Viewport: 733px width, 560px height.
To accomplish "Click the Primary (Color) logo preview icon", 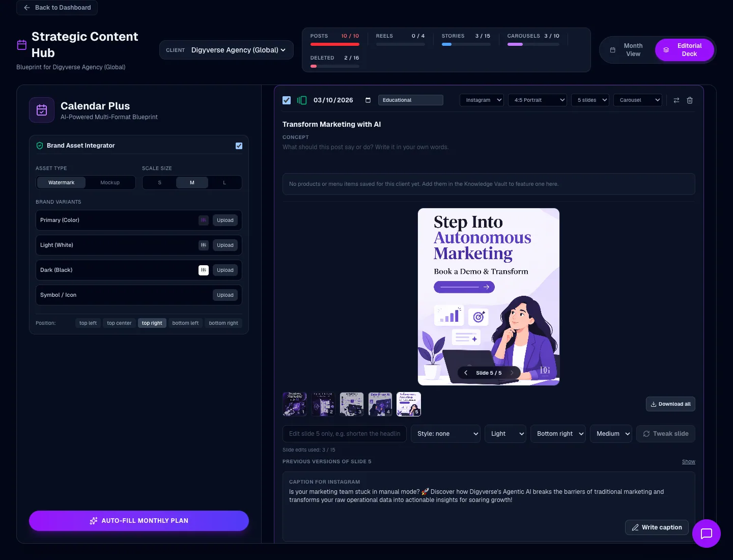I will 204,220.
